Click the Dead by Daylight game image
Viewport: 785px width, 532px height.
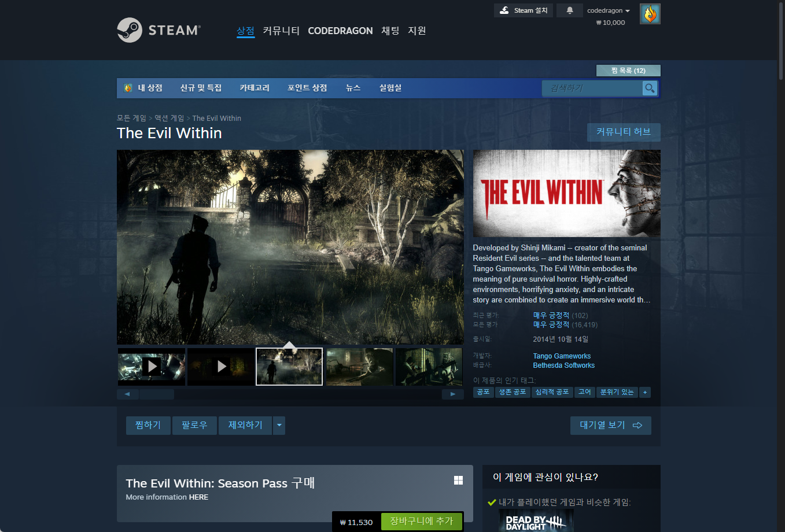(x=536, y=520)
